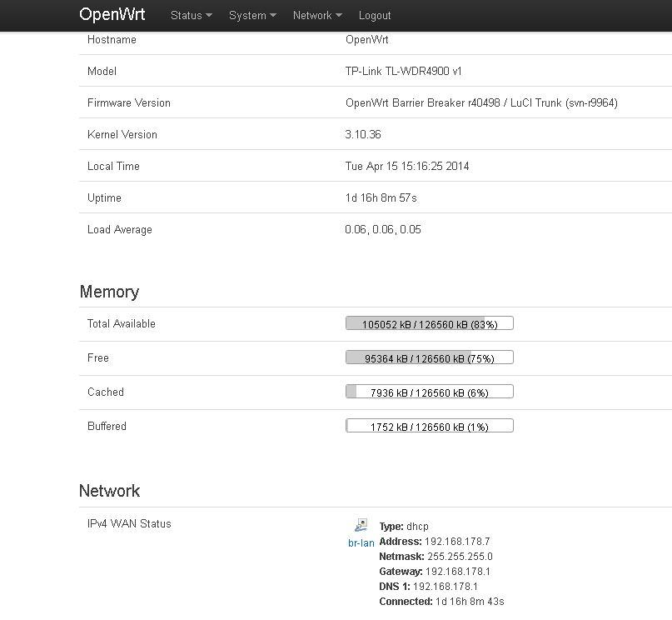Open the br-lan interface link
This screenshot has width=672, height=620.
361,542
